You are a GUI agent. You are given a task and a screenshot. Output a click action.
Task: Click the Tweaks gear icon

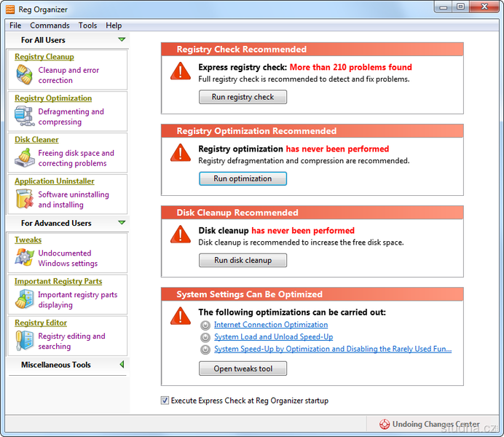[x=25, y=257]
